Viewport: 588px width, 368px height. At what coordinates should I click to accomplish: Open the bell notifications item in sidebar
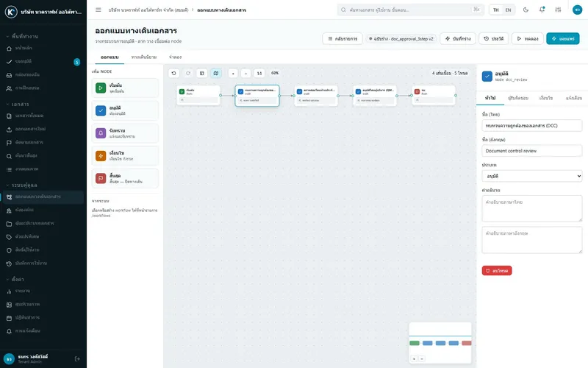click(9, 331)
